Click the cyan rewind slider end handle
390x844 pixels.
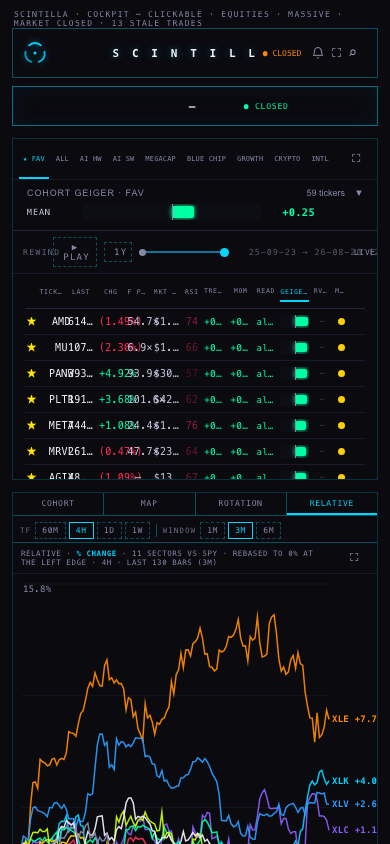pos(224,252)
